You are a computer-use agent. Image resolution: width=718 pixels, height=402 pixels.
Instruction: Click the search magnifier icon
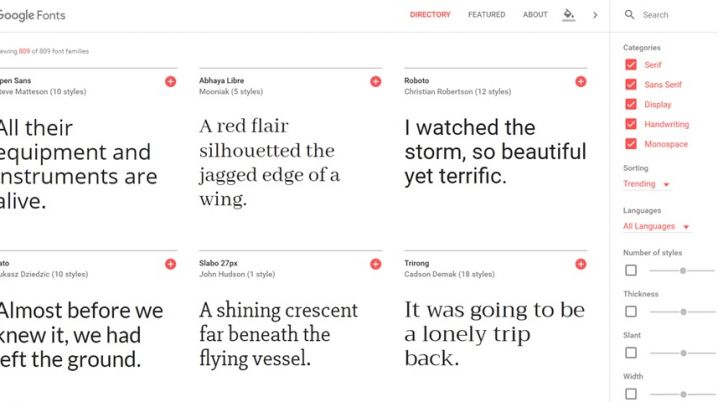click(630, 15)
